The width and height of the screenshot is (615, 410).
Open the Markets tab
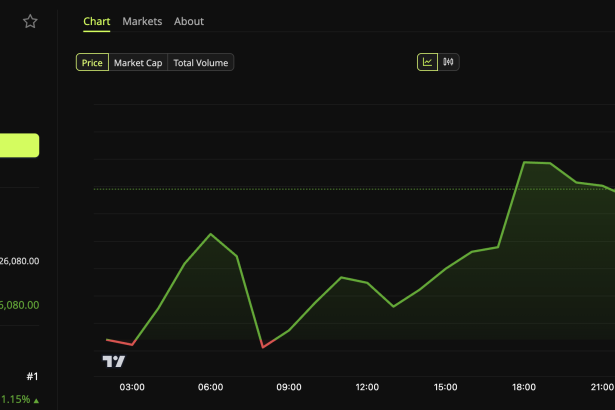(x=142, y=21)
